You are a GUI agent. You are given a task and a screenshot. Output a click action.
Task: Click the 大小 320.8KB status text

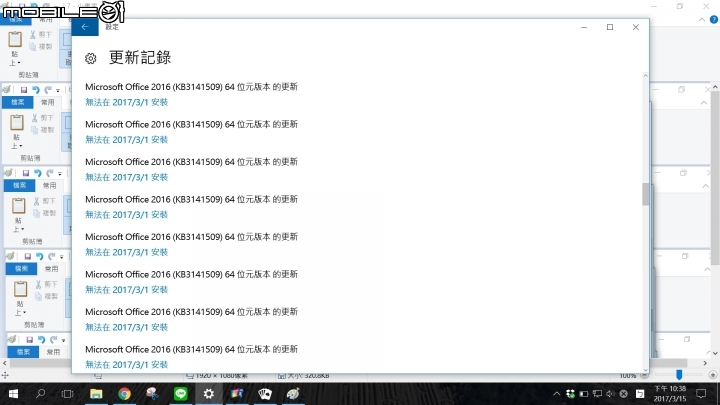[309, 376]
